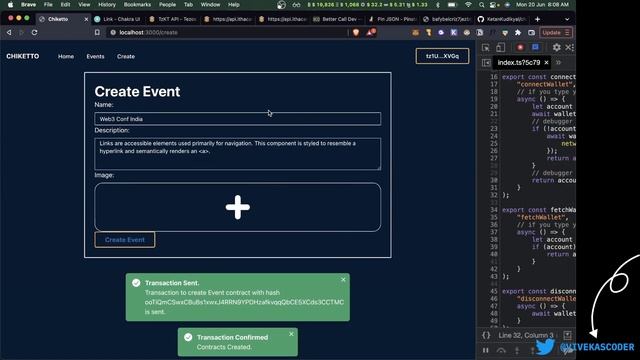This screenshot has height=360, width=640.
Task: Click the red recording indicator in DevTools
Action: coord(520,48)
